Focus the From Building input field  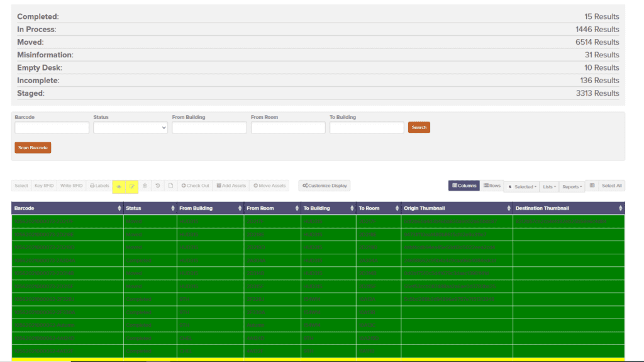tap(209, 128)
